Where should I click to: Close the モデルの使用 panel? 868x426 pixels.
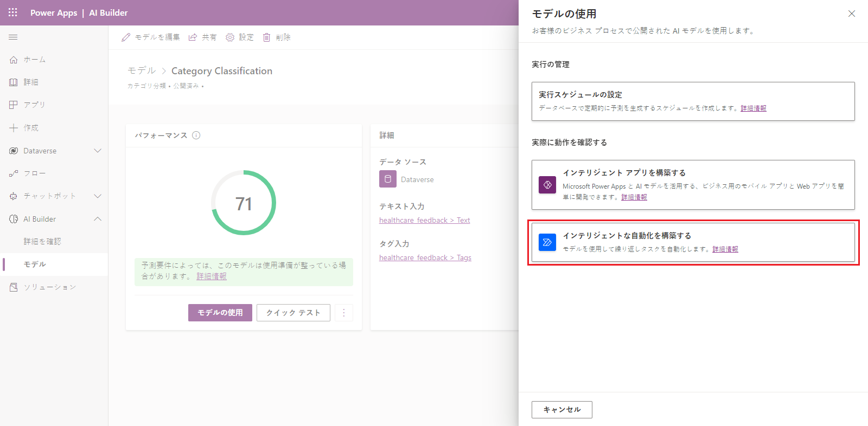[x=852, y=14]
